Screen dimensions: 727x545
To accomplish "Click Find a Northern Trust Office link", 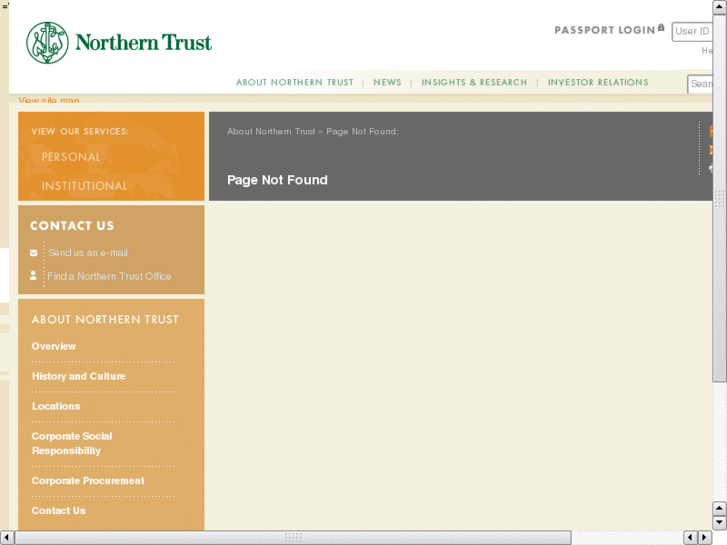I will coord(109,276).
